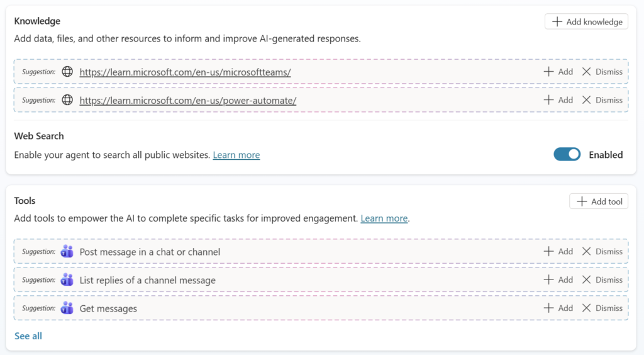Select the Get messages text
The height and width of the screenshot is (355, 644).
click(108, 308)
